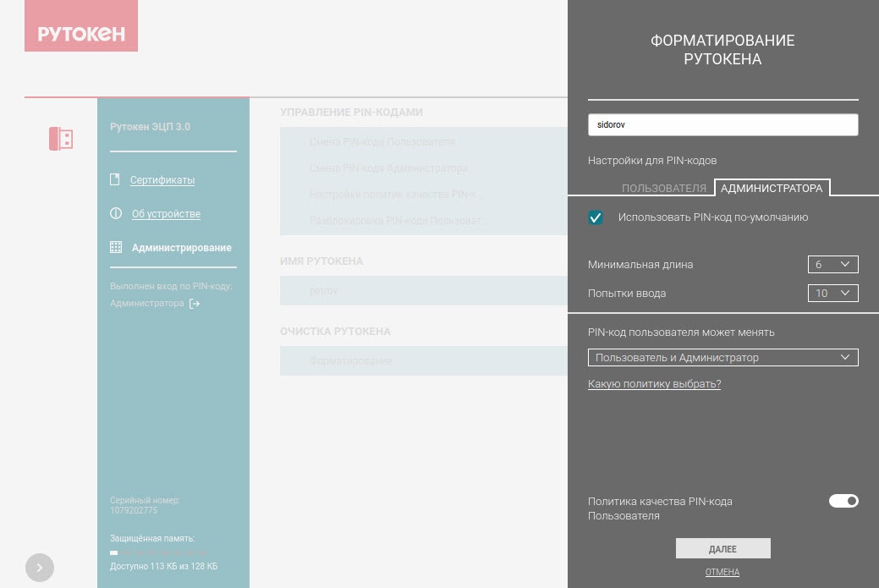Open the Минимальная длина dropdown

coord(832,264)
